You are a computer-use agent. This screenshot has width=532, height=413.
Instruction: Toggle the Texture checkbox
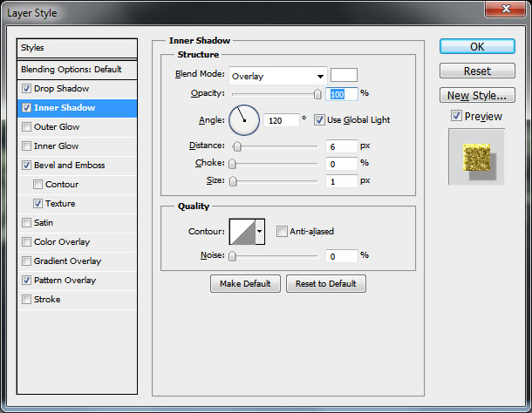point(38,203)
